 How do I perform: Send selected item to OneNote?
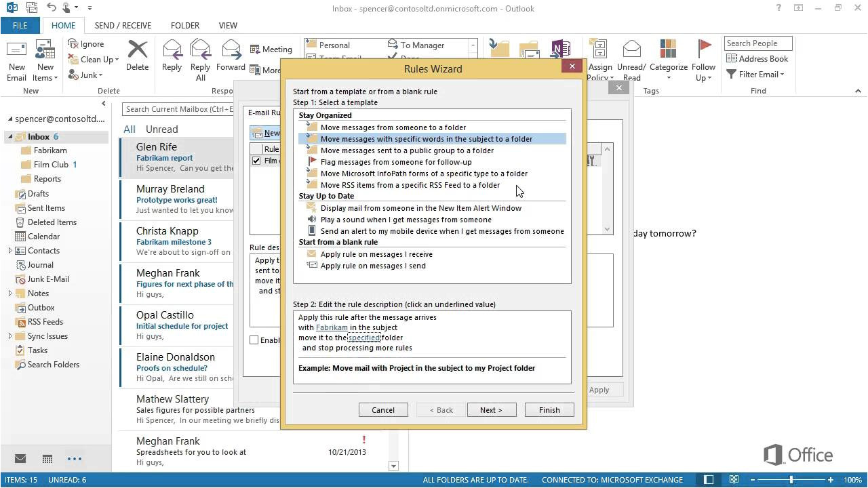560,49
